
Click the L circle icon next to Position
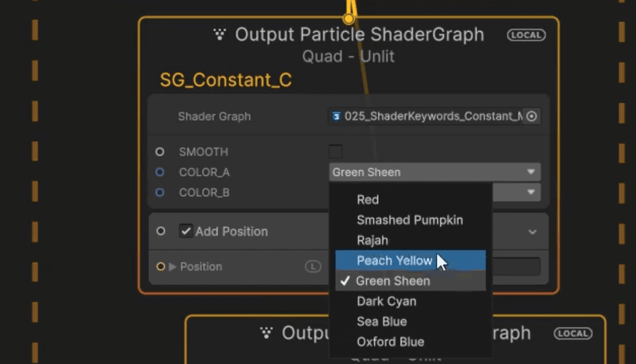point(313,266)
